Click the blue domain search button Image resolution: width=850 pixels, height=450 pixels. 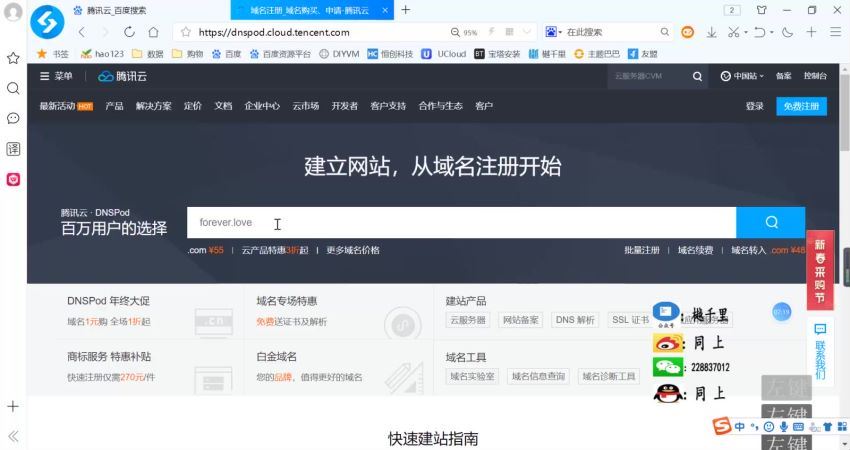coord(771,222)
